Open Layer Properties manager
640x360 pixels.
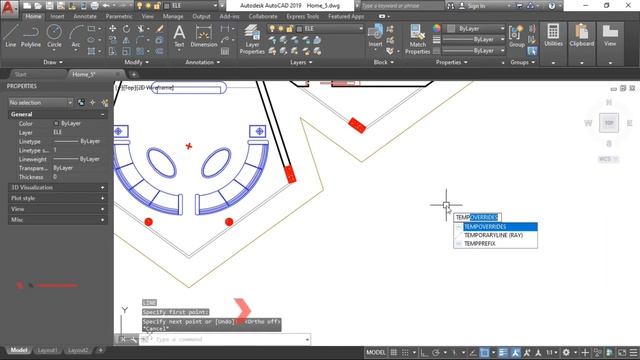pos(252,39)
